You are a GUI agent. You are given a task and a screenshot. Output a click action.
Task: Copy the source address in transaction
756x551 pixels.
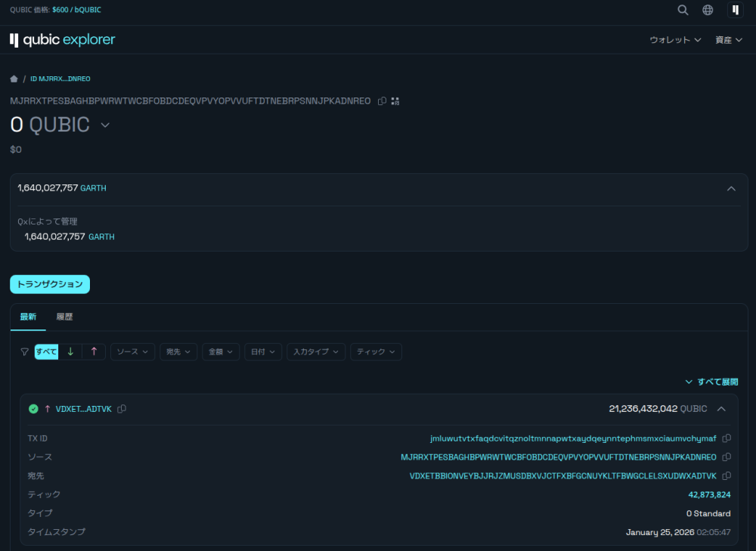[727, 457]
